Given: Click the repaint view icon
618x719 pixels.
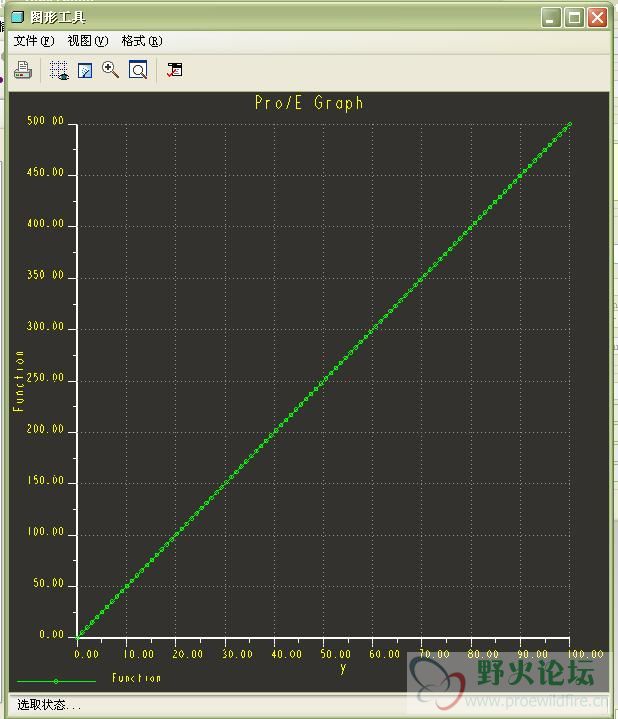Looking at the screenshot, I should (85, 71).
